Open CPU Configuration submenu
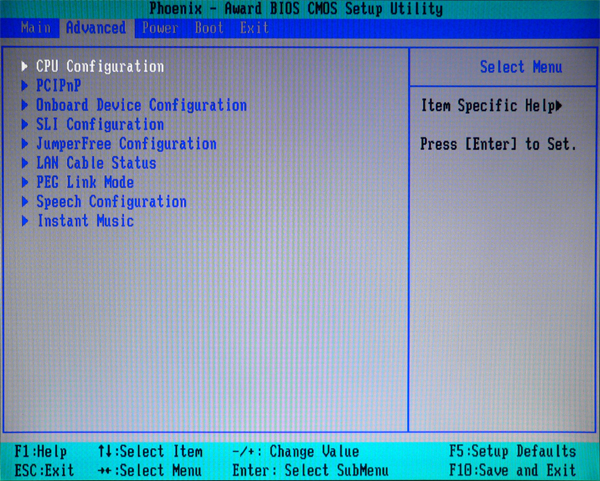 [100, 67]
